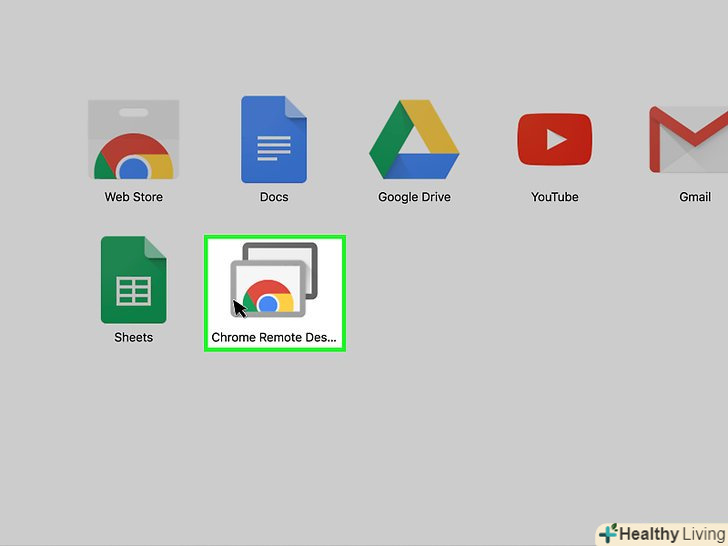Click the "Sheets" label text

[x=134, y=337]
